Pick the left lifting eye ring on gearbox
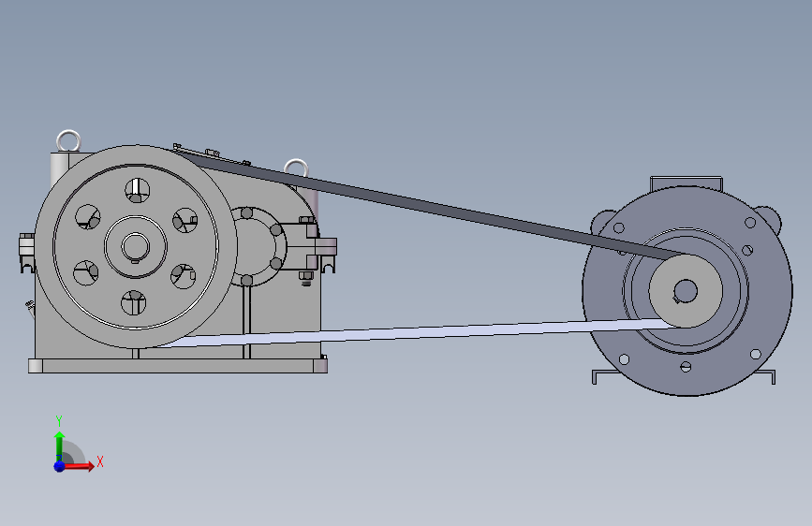This screenshot has width=812, height=526. pos(68,140)
